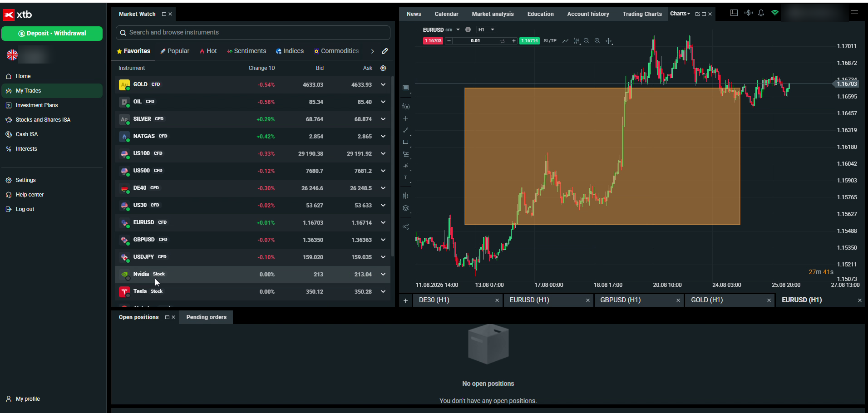This screenshot has height=413, width=868.
Task: Select the rectangle shape drawing tool
Action: [406, 142]
